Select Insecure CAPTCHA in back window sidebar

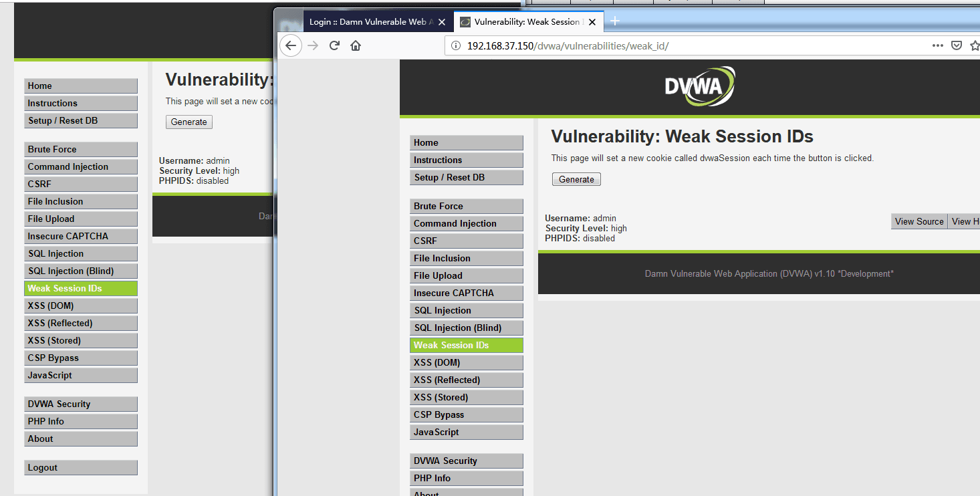point(81,236)
